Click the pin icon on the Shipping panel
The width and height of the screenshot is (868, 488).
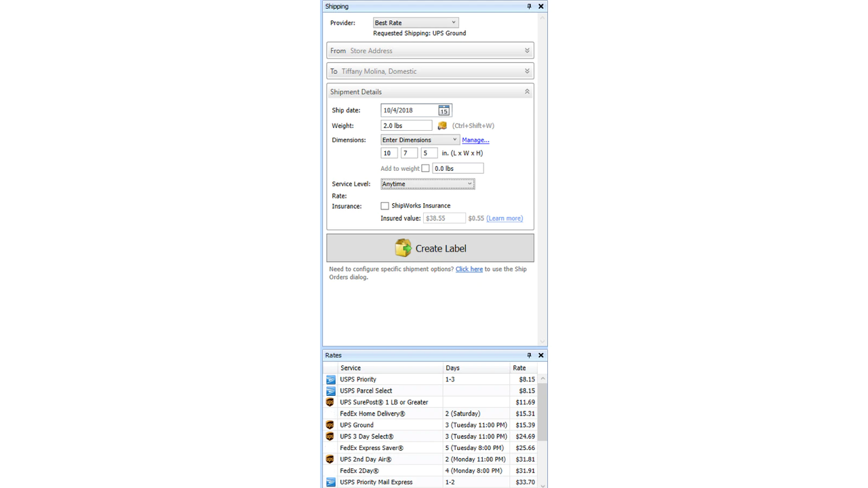[x=529, y=6]
